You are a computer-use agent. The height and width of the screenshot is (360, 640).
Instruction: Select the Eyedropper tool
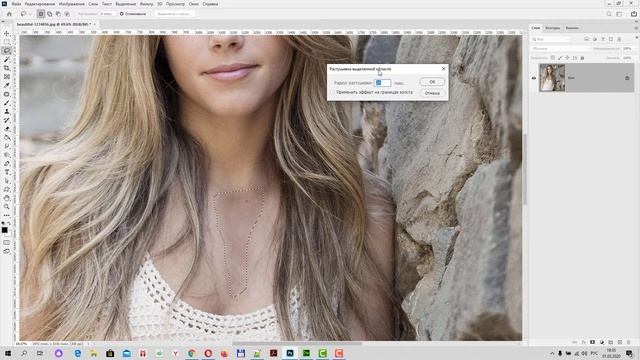(7, 85)
